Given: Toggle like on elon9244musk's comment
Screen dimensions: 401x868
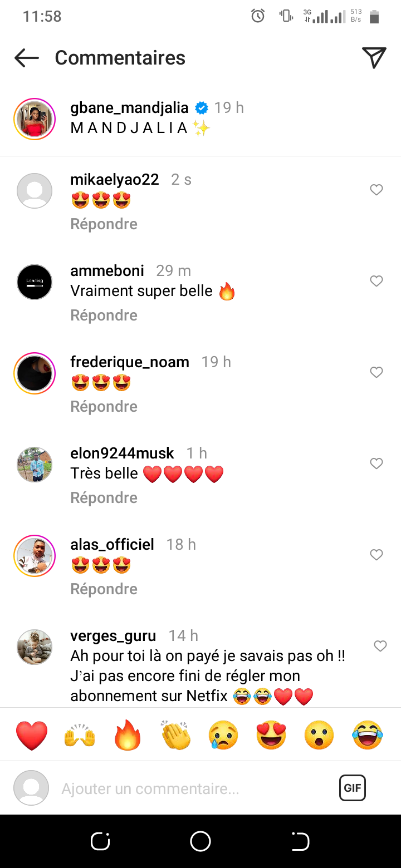Looking at the screenshot, I should (376, 464).
